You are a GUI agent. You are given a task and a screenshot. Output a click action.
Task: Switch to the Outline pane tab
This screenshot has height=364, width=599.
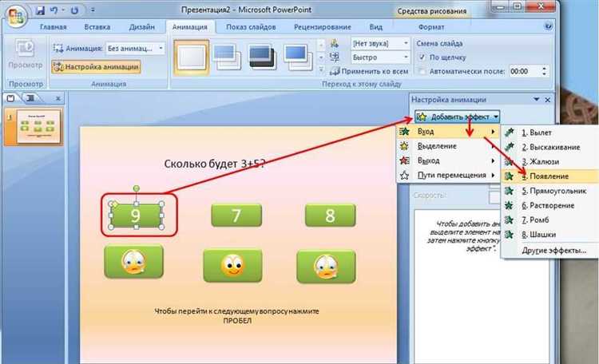click(x=30, y=98)
